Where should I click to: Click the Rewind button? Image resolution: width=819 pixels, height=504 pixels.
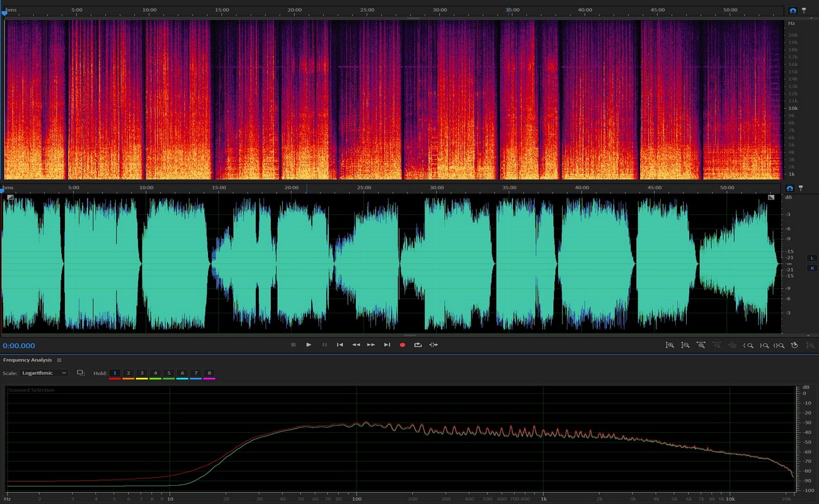(x=356, y=345)
